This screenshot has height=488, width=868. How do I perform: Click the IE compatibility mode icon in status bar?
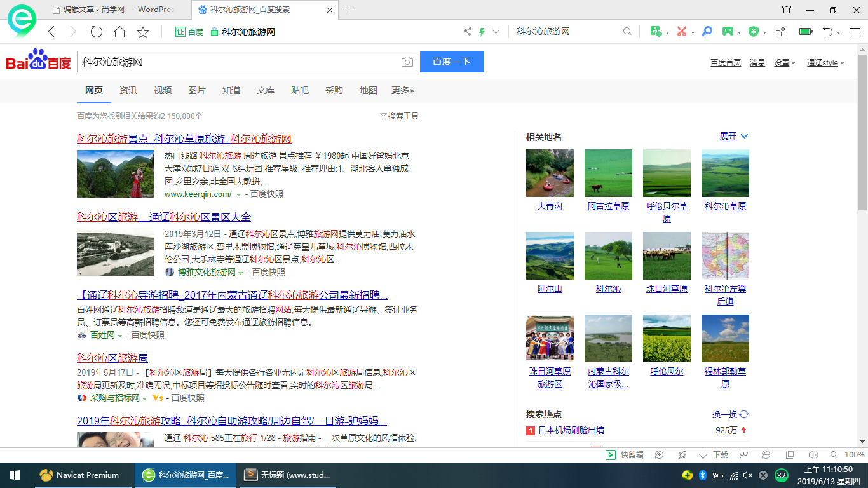766,455
